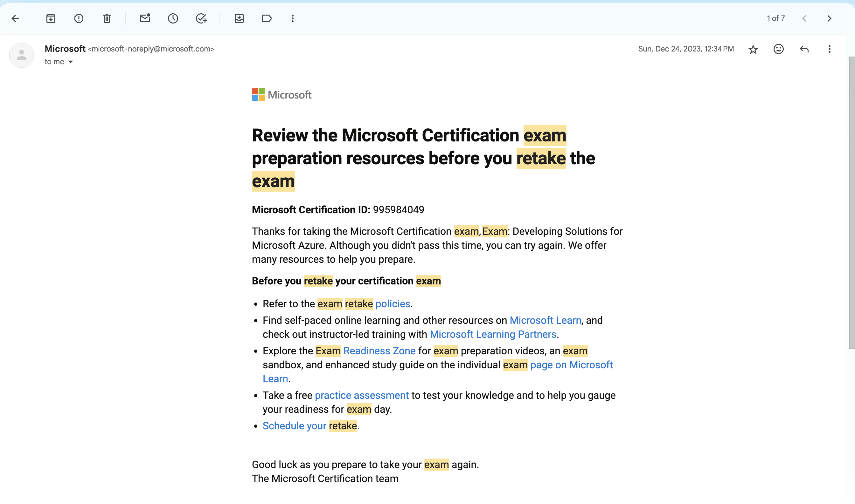Open the message's More options menu

(830, 49)
